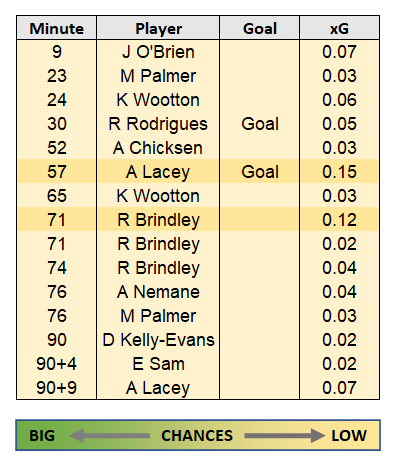
Task: Click the BIG label in legend
Action: coord(42,436)
